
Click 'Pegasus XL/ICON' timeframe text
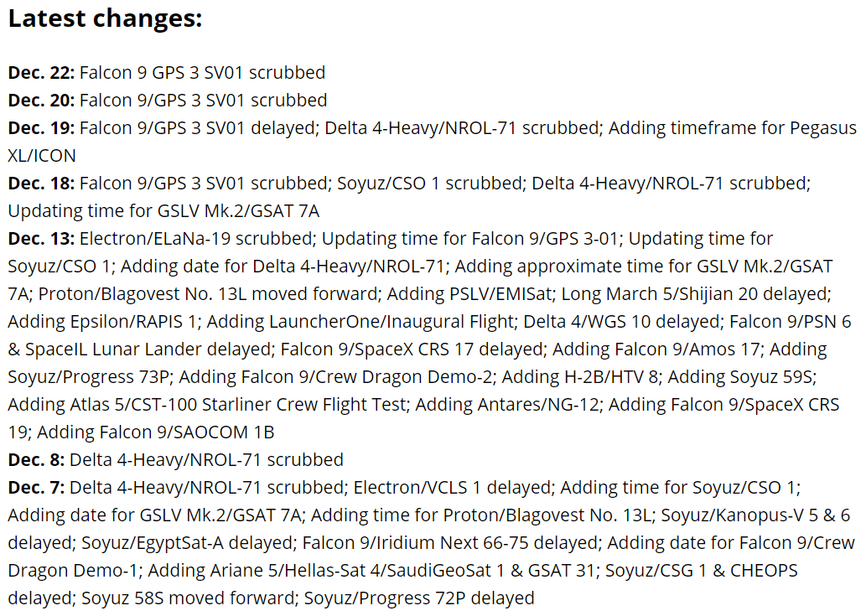click(823, 127)
